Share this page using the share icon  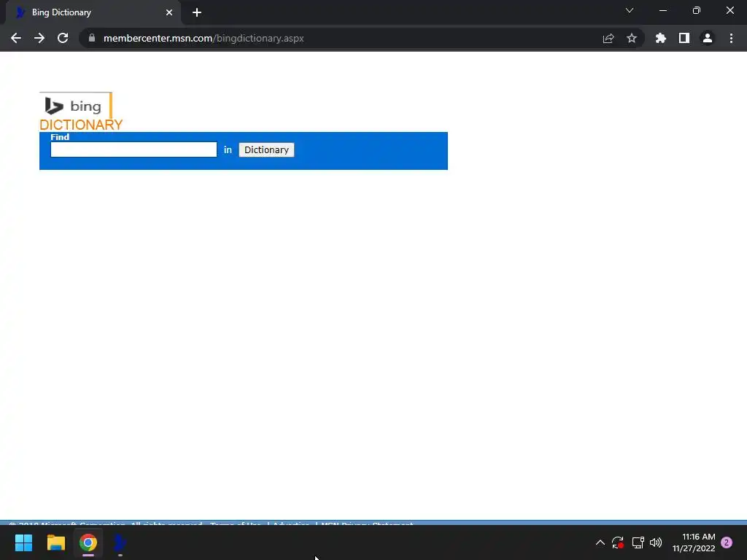pyautogui.click(x=608, y=38)
